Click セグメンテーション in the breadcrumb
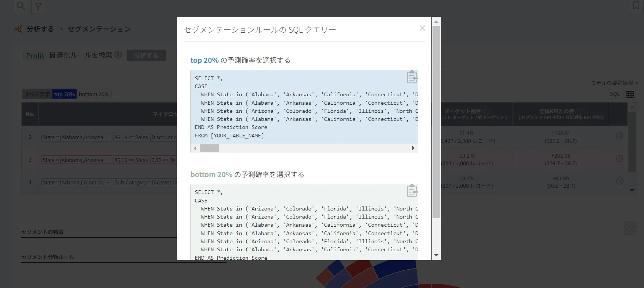 pos(100,29)
